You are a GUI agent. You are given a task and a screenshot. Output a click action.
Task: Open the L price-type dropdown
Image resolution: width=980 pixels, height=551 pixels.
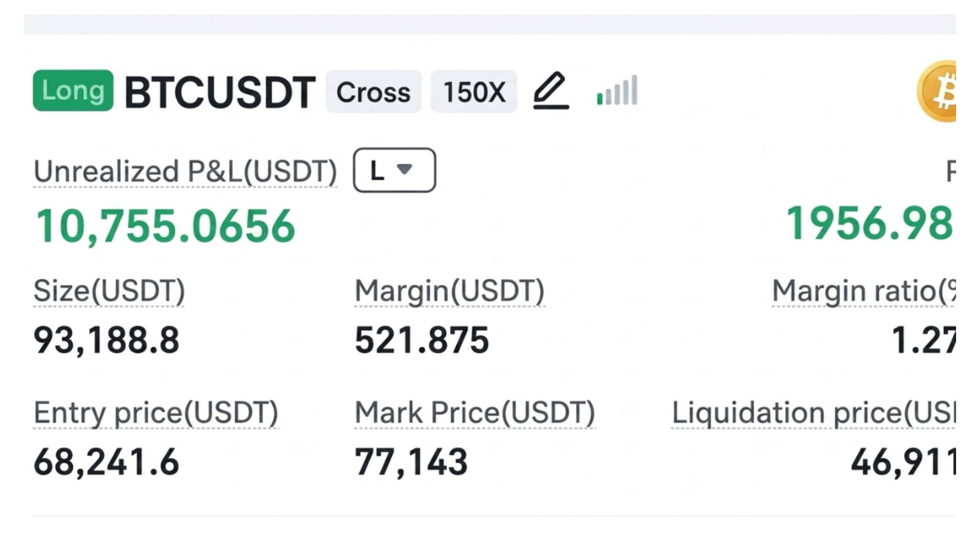[394, 170]
